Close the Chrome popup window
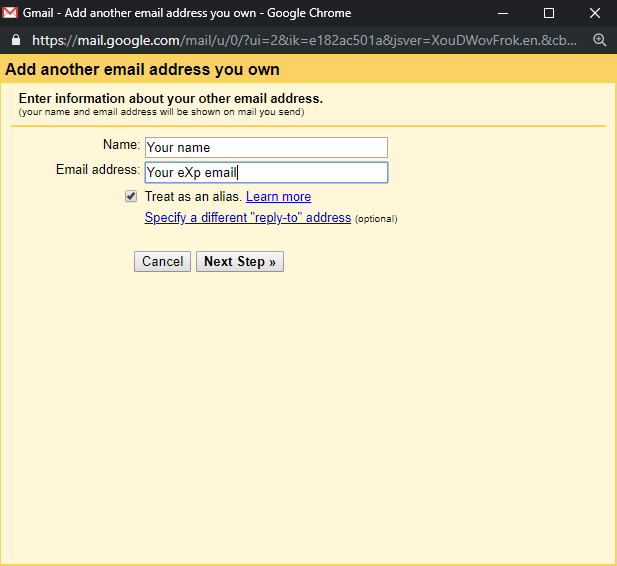 595,13
